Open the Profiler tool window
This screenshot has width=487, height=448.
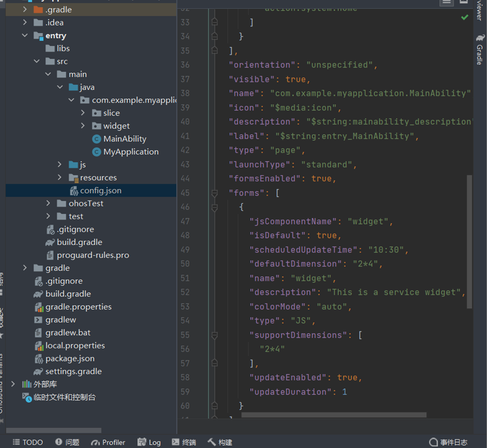[108, 442]
